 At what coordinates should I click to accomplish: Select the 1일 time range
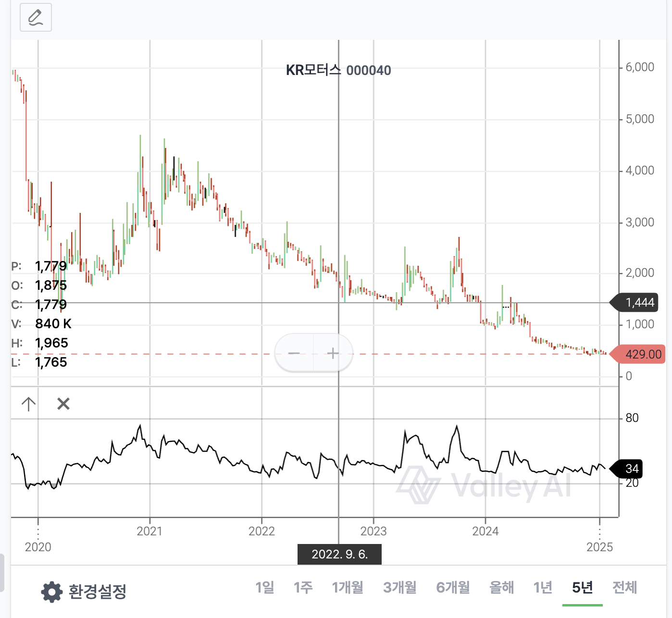265,587
